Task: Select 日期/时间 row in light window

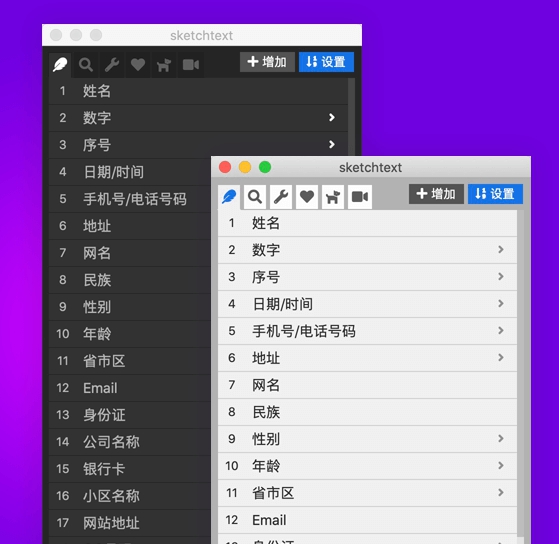Action: click(367, 304)
